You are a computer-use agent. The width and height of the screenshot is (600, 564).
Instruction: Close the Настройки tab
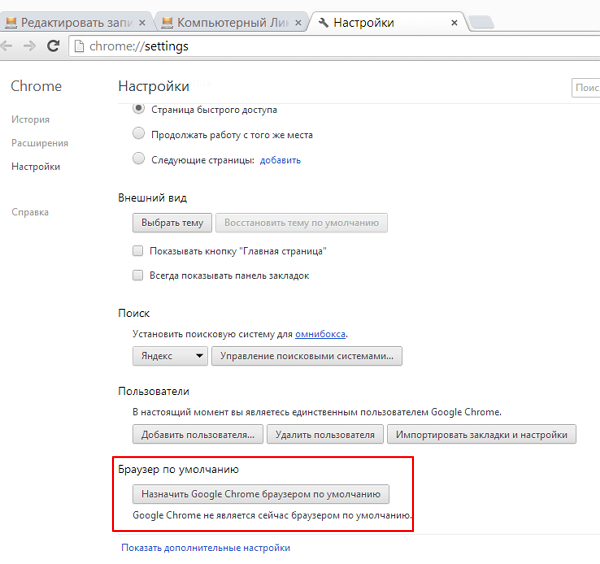[x=454, y=23]
